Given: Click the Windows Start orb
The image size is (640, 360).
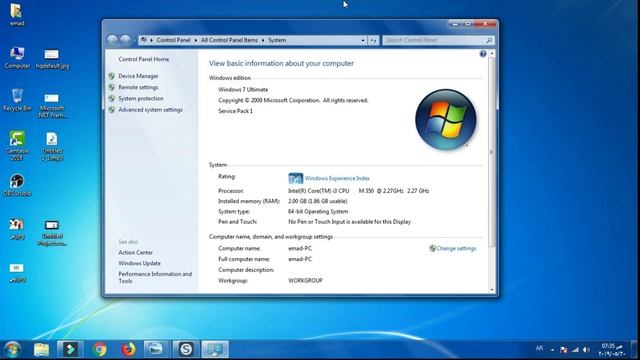Looking at the screenshot, I should (12, 349).
